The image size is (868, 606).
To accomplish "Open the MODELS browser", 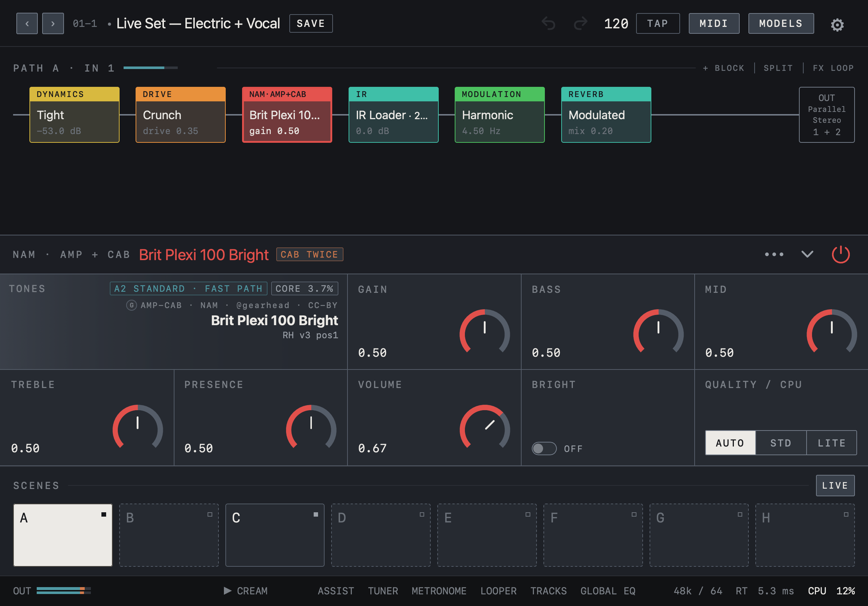I will coord(781,23).
